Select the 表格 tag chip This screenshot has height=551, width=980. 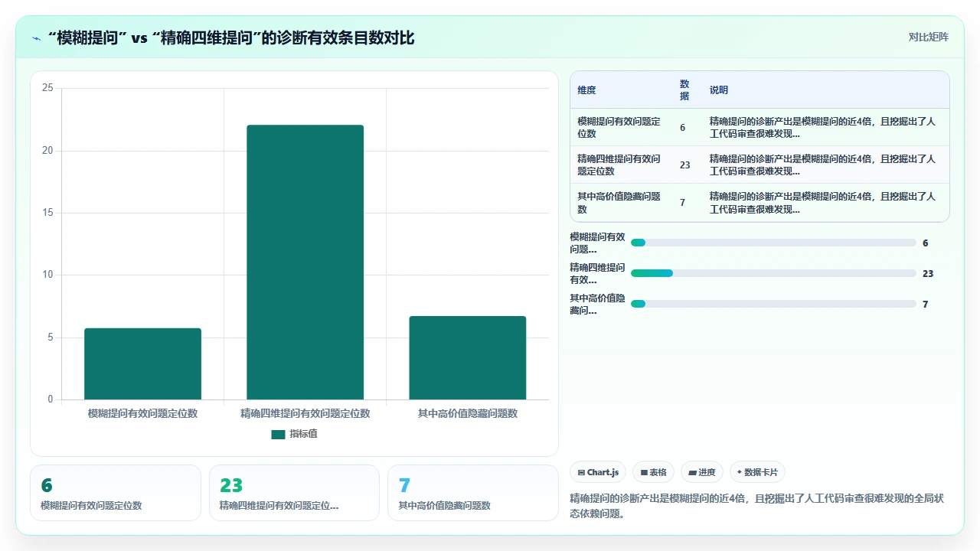point(654,472)
